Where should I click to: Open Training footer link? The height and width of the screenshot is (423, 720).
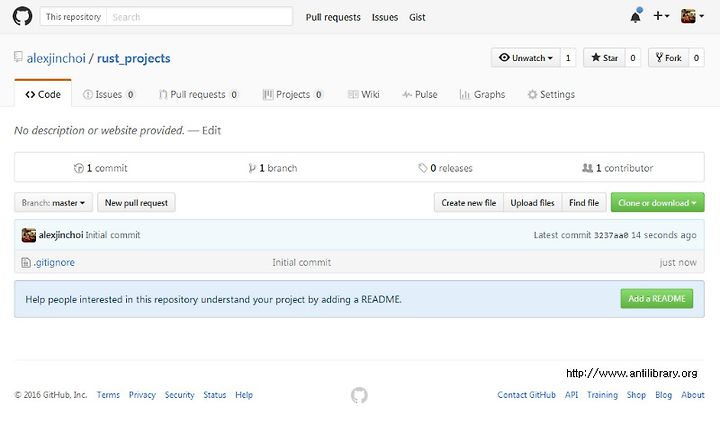(x=602, y=395)
